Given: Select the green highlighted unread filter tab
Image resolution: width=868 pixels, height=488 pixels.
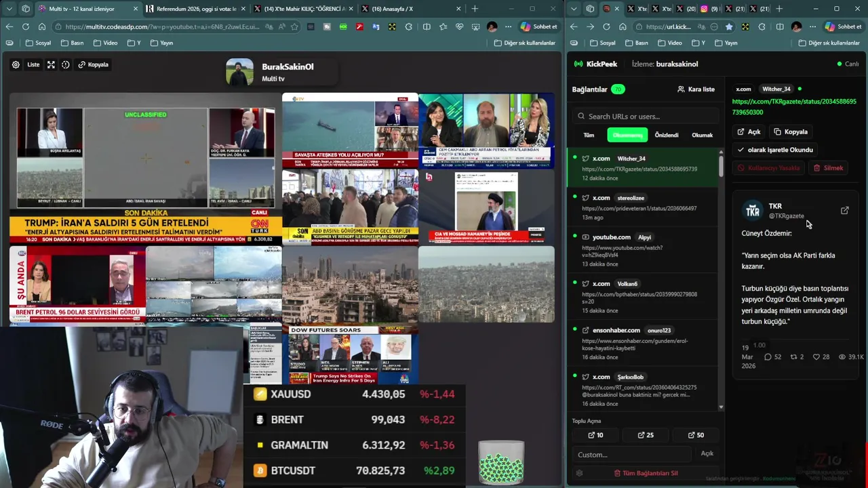Looking at the screenshot, I should 627,135.
